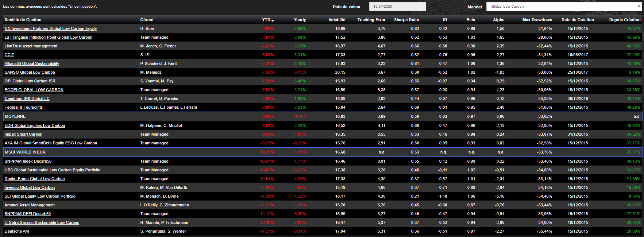Click manager name H. Boer

(147, 28)
